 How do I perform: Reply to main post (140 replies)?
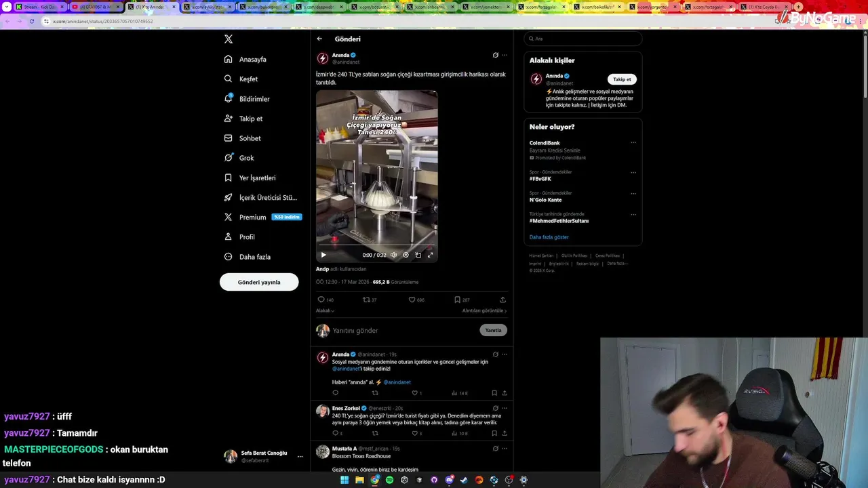click(x=325, y=300)
